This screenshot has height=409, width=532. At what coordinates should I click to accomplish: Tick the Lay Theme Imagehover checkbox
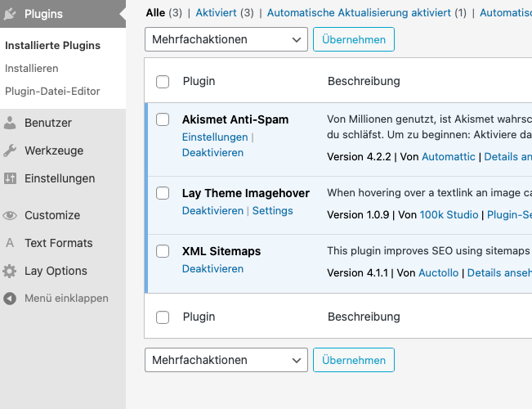pos(163,193)
